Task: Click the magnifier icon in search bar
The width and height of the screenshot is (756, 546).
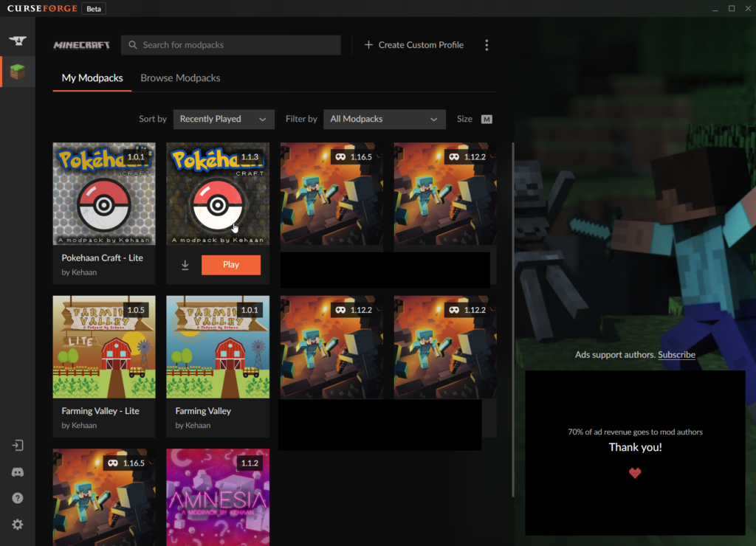Action: 133,45
